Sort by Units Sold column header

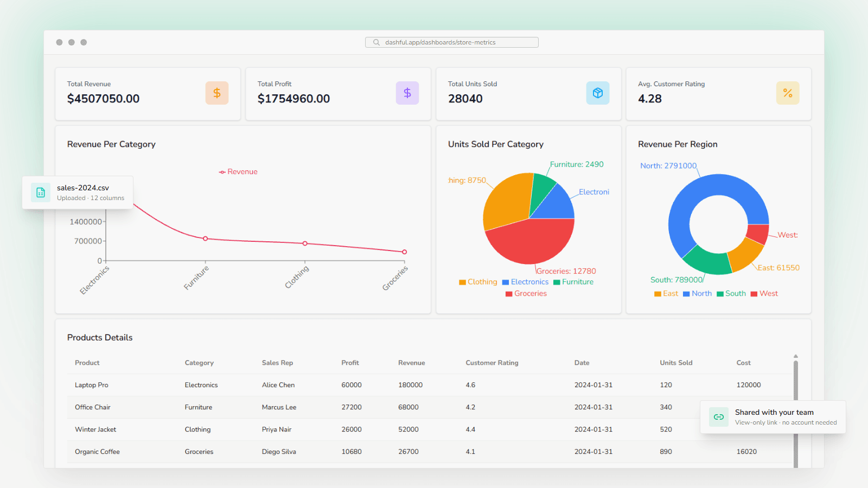coord(676,363)
